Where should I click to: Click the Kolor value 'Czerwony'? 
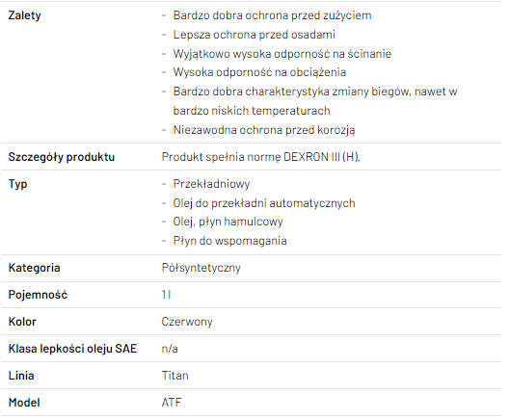[187, 322]
